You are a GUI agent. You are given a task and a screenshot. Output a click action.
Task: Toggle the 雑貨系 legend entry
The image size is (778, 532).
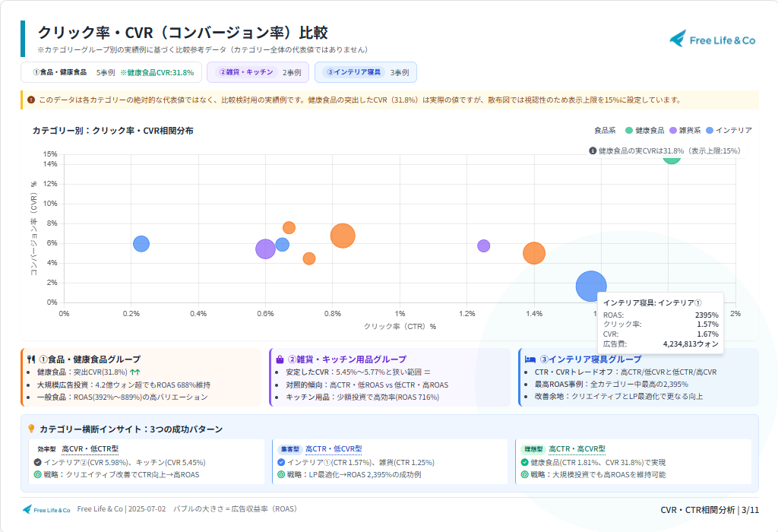[685, 131]
